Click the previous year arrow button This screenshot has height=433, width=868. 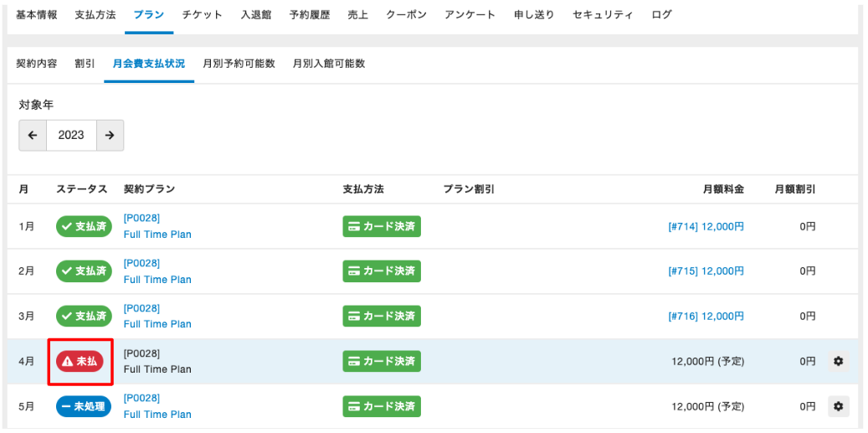click(33, 135)
